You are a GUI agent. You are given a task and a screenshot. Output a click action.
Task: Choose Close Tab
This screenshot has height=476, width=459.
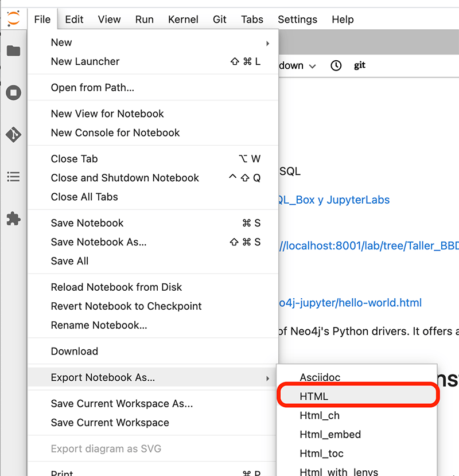click(153, 159)
